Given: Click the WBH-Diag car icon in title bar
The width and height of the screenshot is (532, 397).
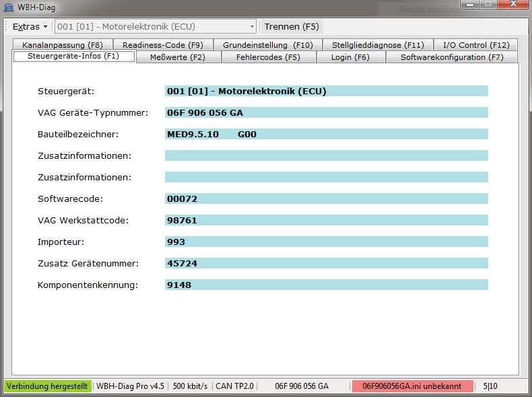Looking at the screenshot, I should [8, 8].
